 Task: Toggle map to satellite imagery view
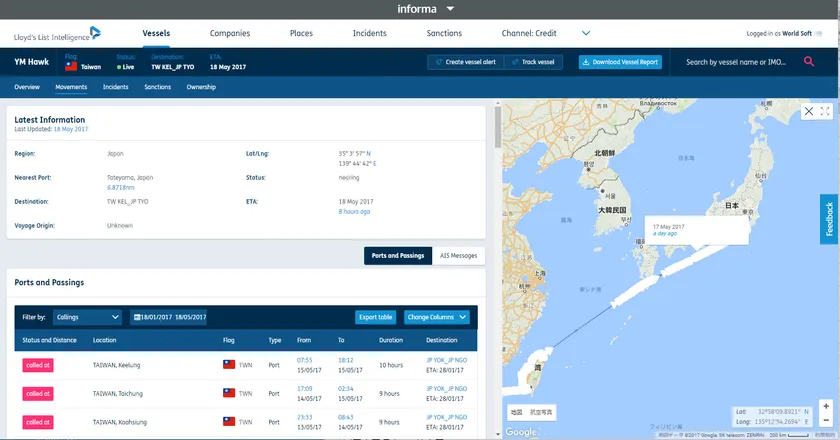point(539,412)
